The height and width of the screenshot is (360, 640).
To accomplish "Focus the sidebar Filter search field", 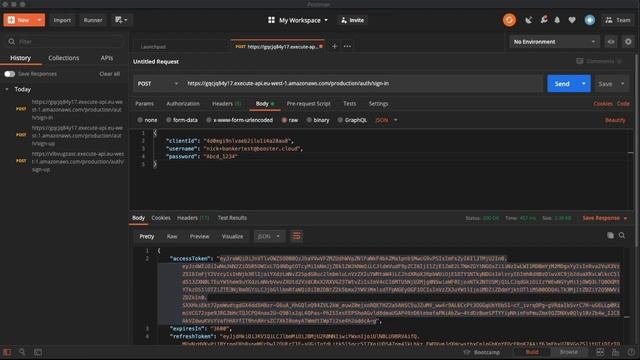I will point(65,42).
